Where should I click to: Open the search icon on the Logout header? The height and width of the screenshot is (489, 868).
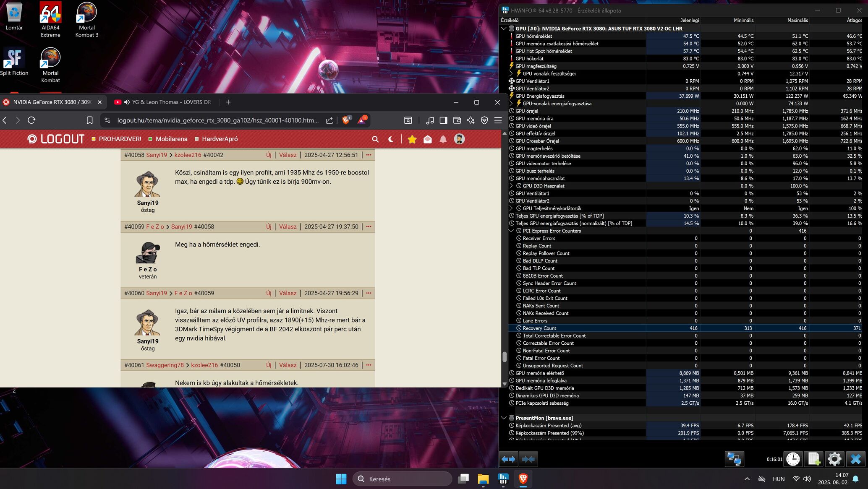[x=375, y=139]
